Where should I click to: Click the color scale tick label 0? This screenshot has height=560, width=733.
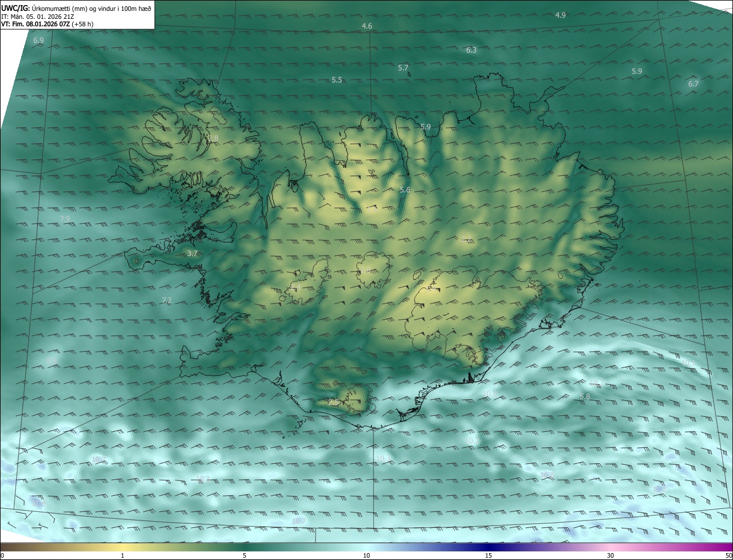tap(2, 555)
